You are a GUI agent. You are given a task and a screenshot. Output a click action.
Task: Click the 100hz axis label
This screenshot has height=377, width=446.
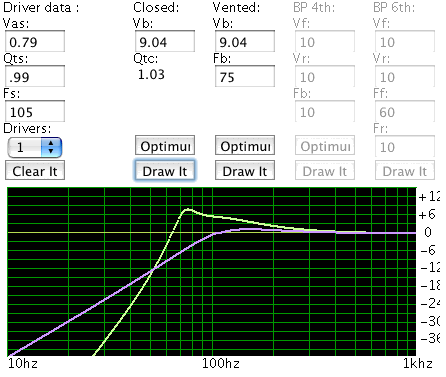tap(221, 363)
